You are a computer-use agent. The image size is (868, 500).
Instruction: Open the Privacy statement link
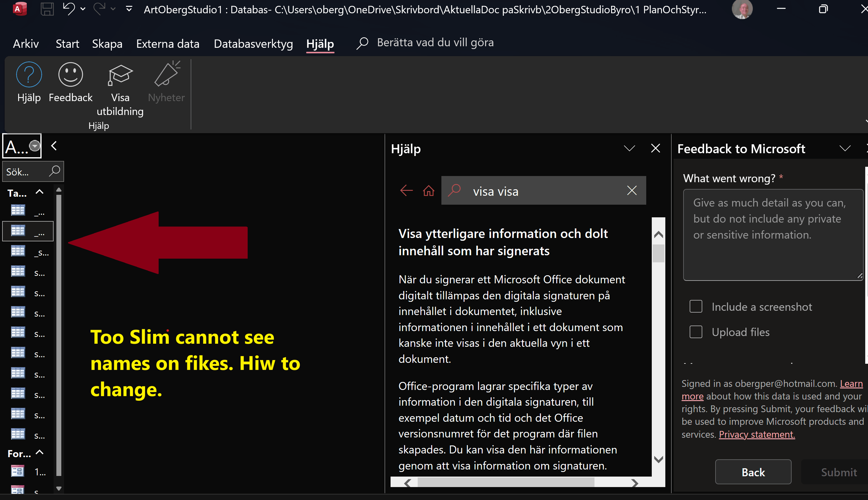(x=756, y=434)
